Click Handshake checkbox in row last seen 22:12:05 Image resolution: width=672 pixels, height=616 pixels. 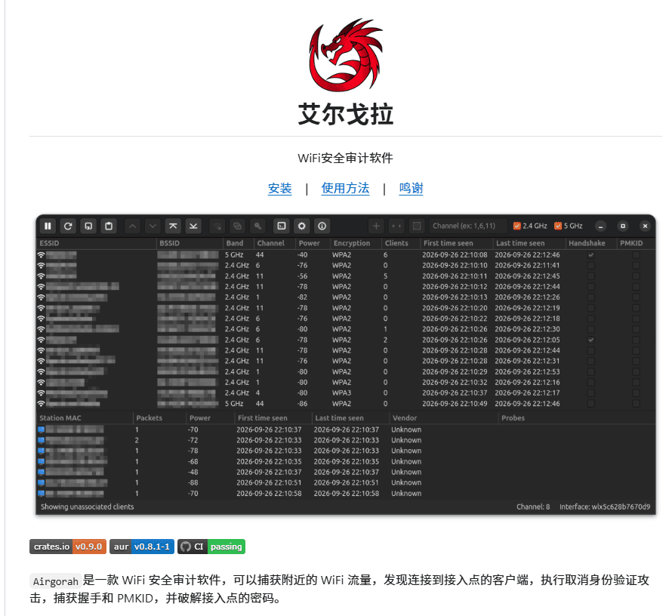coord(591,340)
